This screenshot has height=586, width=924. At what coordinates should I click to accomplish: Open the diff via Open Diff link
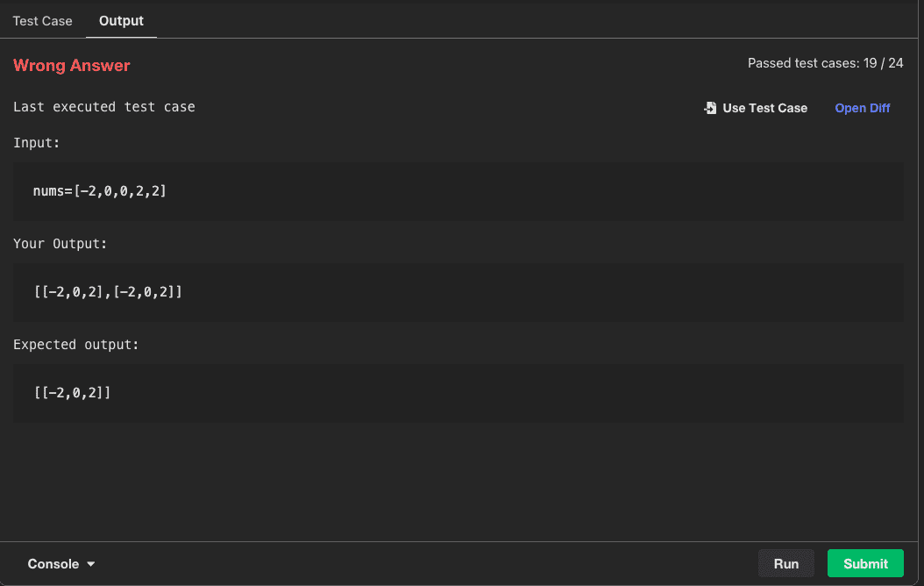(x=862, y=108)
